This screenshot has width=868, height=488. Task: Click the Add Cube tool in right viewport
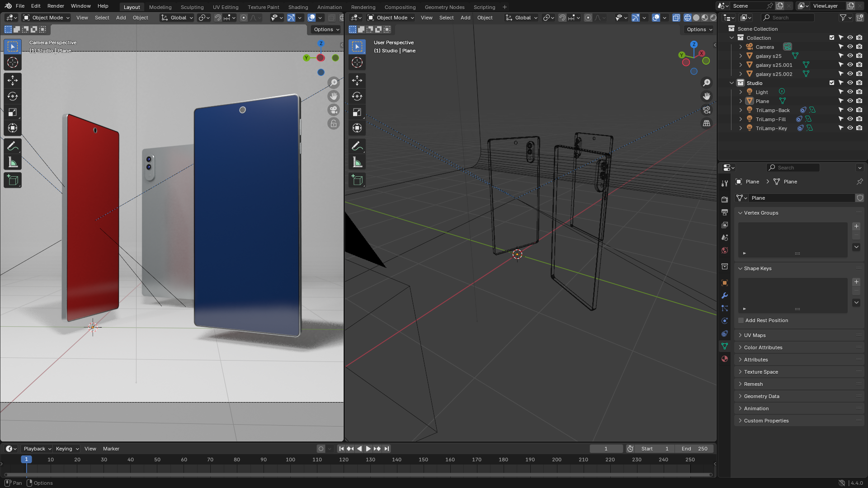[x=357, y=180]
